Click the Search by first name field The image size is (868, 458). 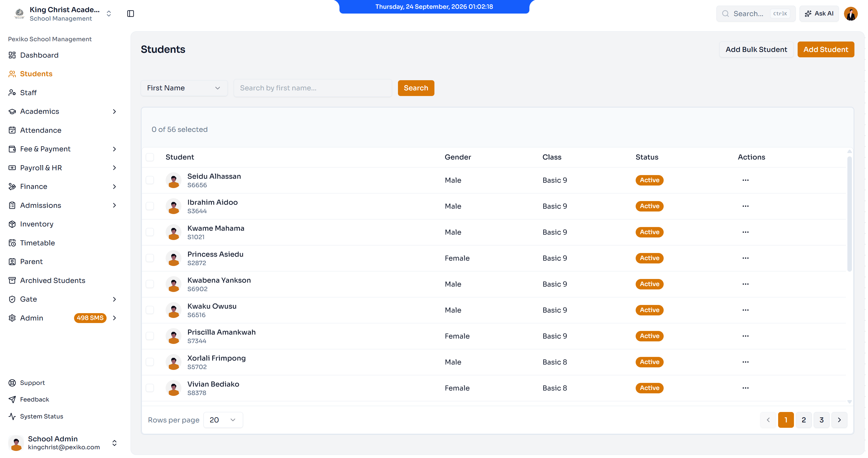click(x=313, y=88)
